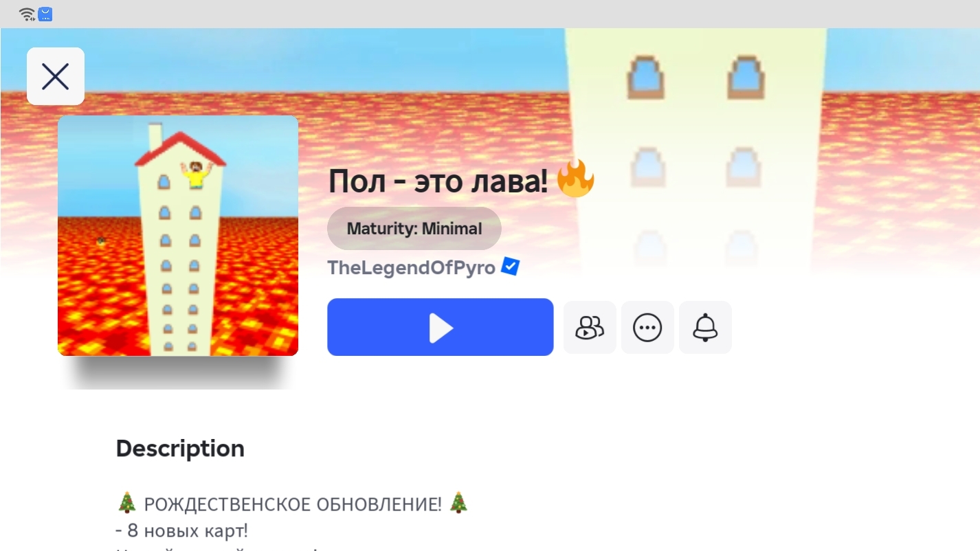Image resolution: width=980 pixels, height=551 pixels.
Task: Click the blue verified badge next to TheLegendOfPyro
Action: pyautogui.click(x=510, y=267)
